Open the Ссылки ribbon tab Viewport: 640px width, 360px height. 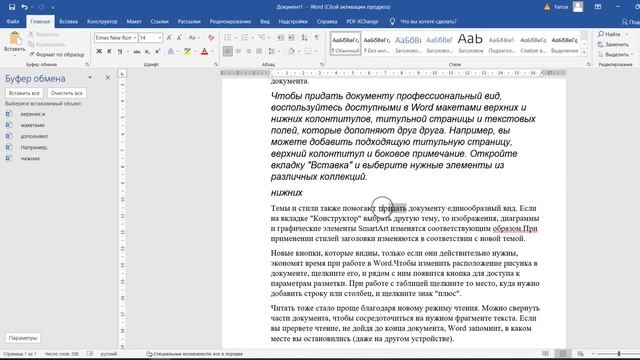159,21
